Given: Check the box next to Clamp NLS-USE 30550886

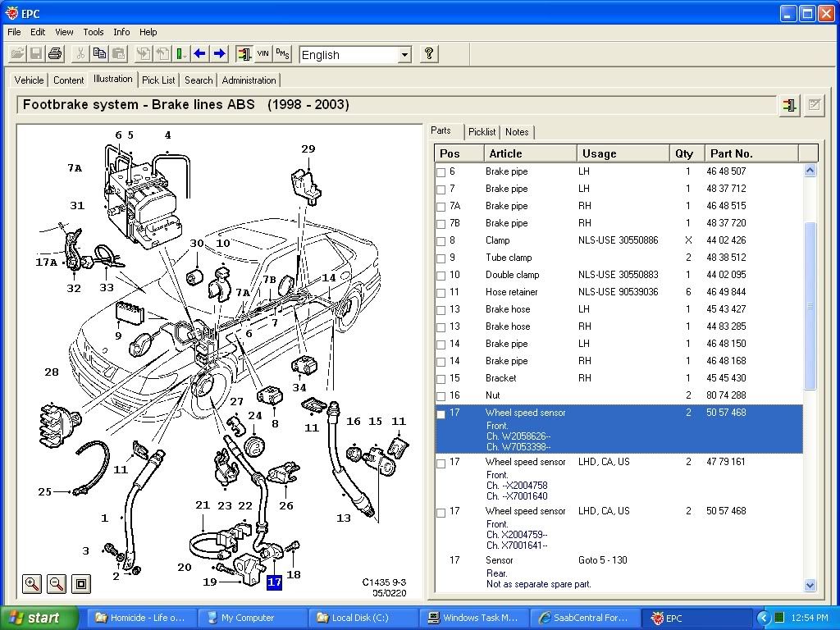Looking at the screenshot, I should (441, 240).
